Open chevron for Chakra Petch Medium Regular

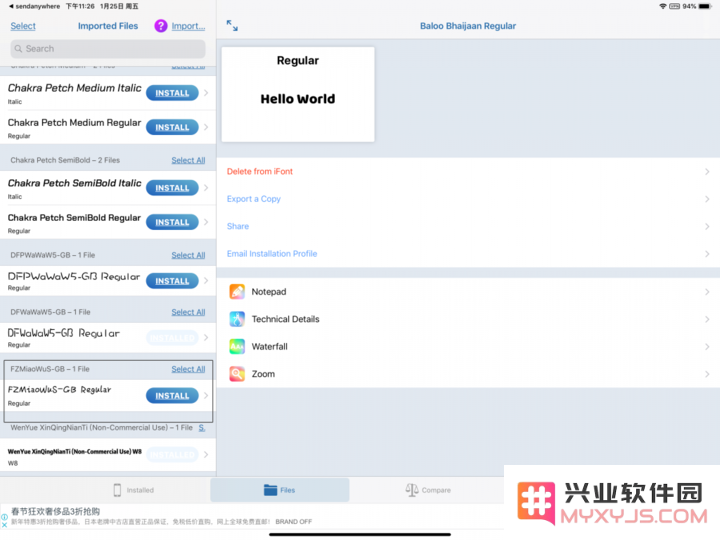pyautogui.click(x=206, y=127)
